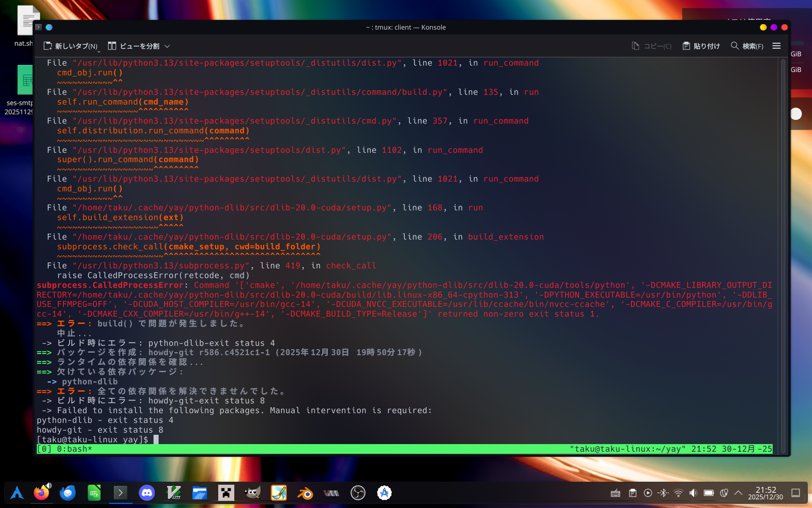Expand the new tab dropdown arrow

coord(99,51)
